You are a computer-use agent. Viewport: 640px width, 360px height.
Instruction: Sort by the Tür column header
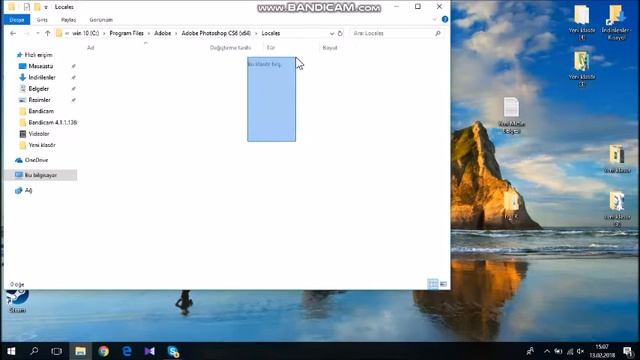[x=271, y=48]
